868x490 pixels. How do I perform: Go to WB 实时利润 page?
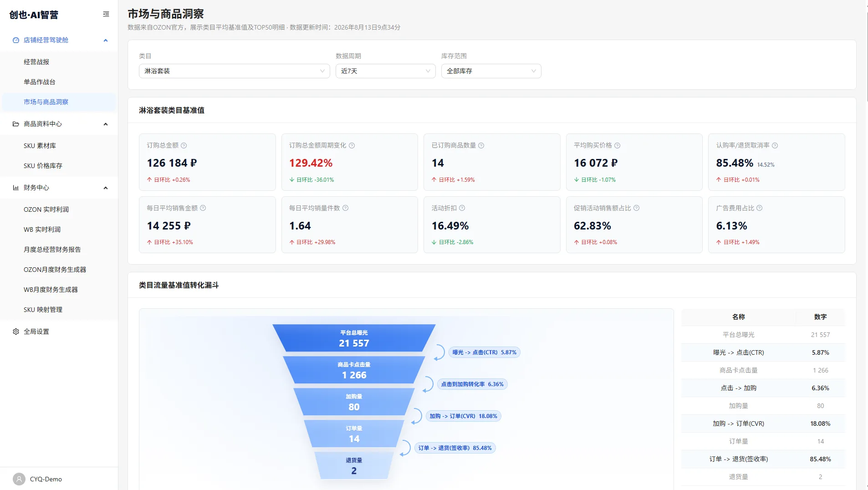[59, 230]
